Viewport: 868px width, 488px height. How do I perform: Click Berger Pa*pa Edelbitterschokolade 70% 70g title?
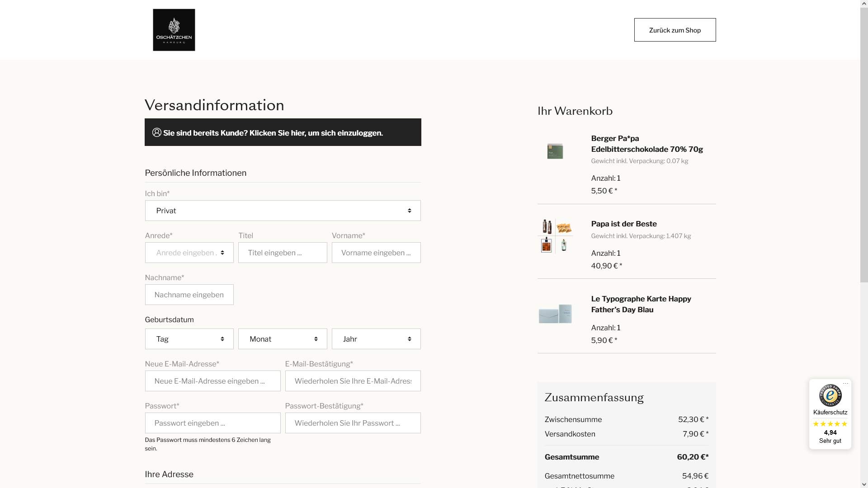tap(647, 144)
